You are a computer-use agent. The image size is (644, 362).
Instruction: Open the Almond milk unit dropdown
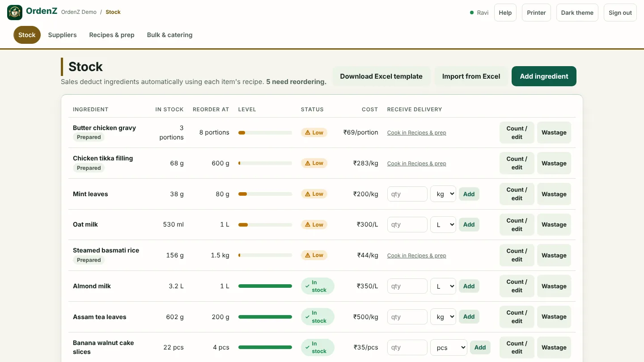[x=443, y=286]
